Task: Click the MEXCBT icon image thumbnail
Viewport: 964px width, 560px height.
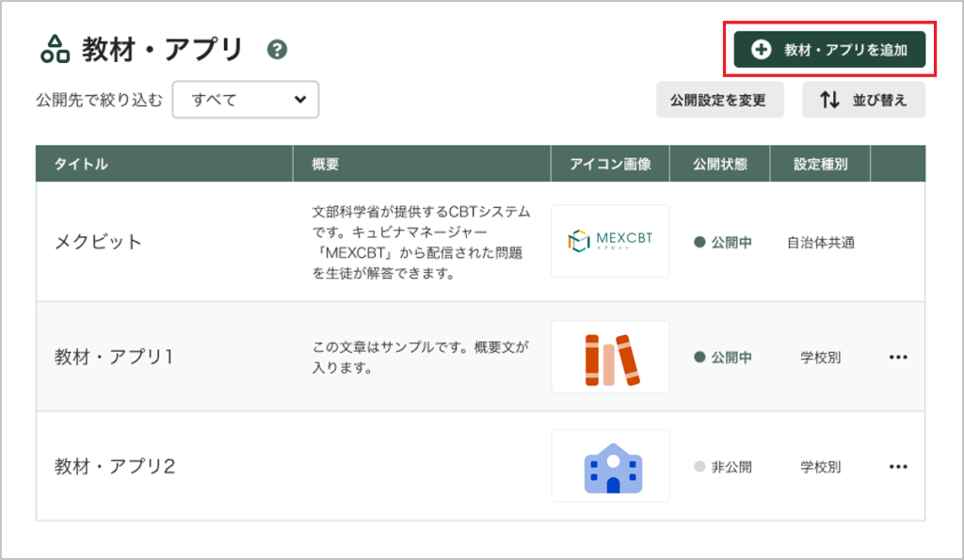Action: pos(610,241)
